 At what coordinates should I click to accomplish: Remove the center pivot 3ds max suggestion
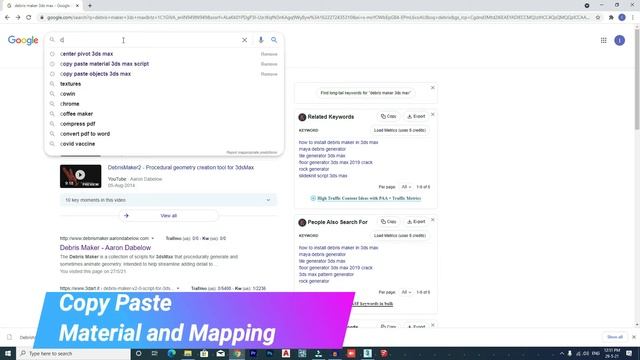click(269, 54)
